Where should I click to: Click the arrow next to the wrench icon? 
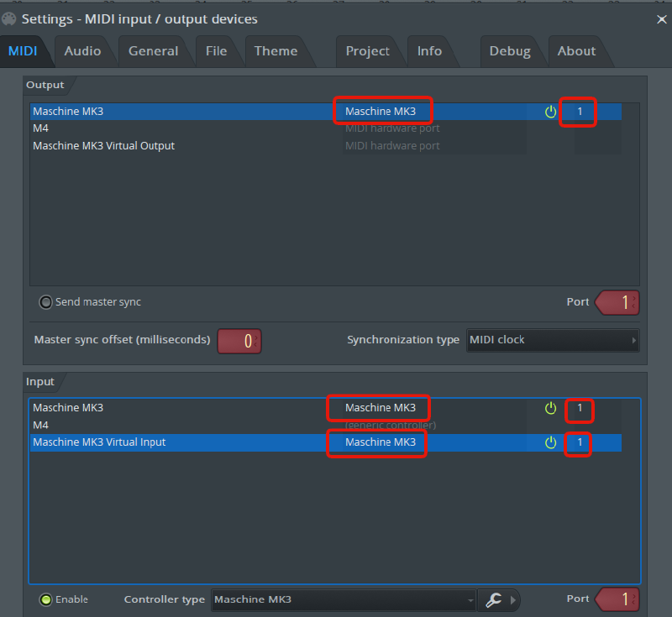point(513,600)
